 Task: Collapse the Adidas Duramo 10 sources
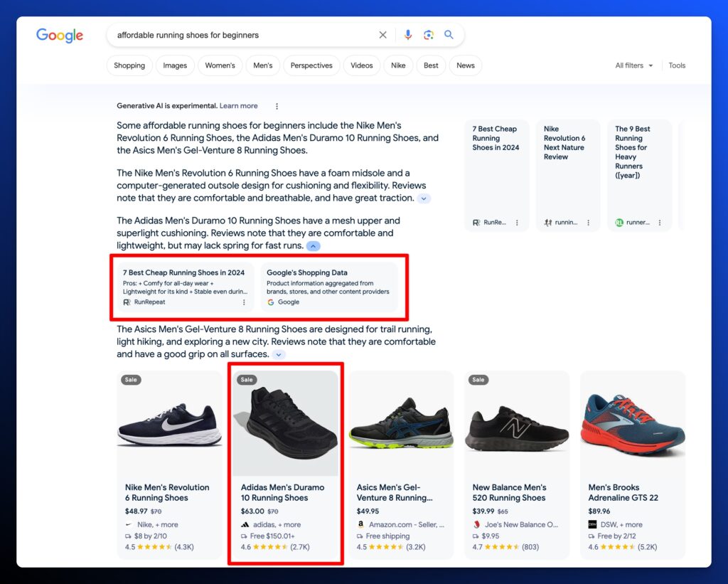313,246
